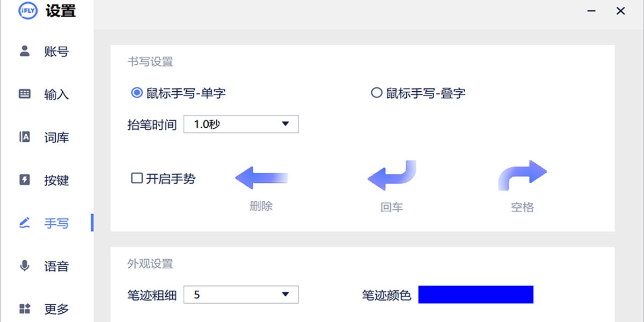
Task: Click the 空格 curved right arrow icon
Action: [522, 174]
